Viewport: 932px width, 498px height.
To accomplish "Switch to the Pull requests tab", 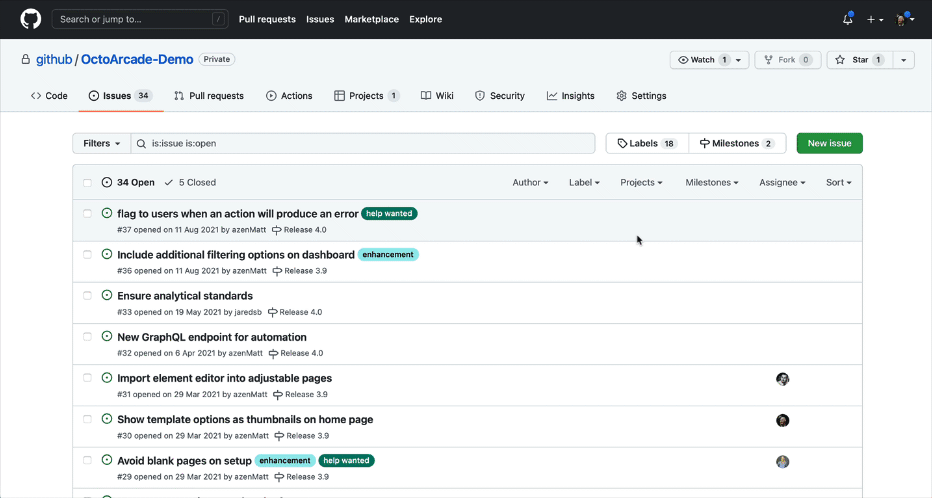I will tap(209, 96).
